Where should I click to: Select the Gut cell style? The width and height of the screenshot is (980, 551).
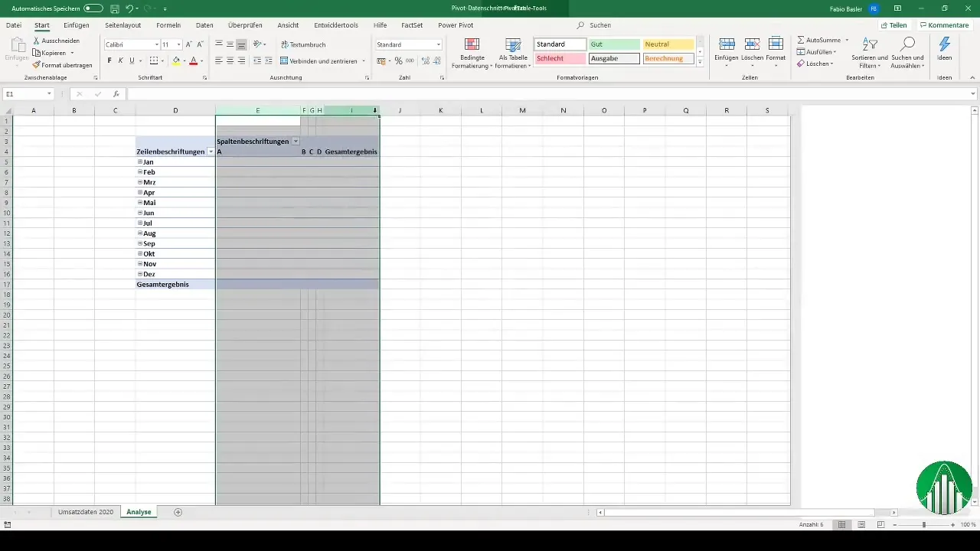click(x=614, y=44)
